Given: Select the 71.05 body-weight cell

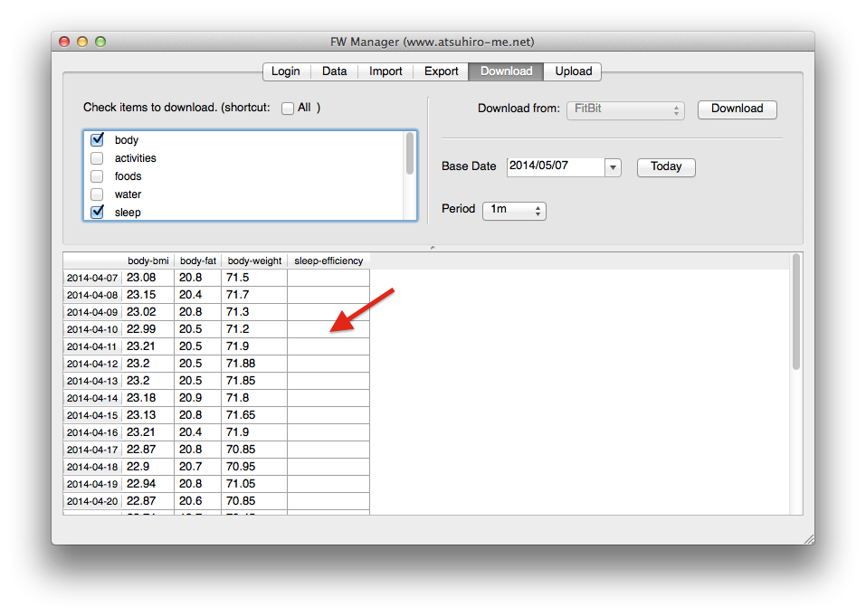Looking at the screenshot, I should click(254, 484).
